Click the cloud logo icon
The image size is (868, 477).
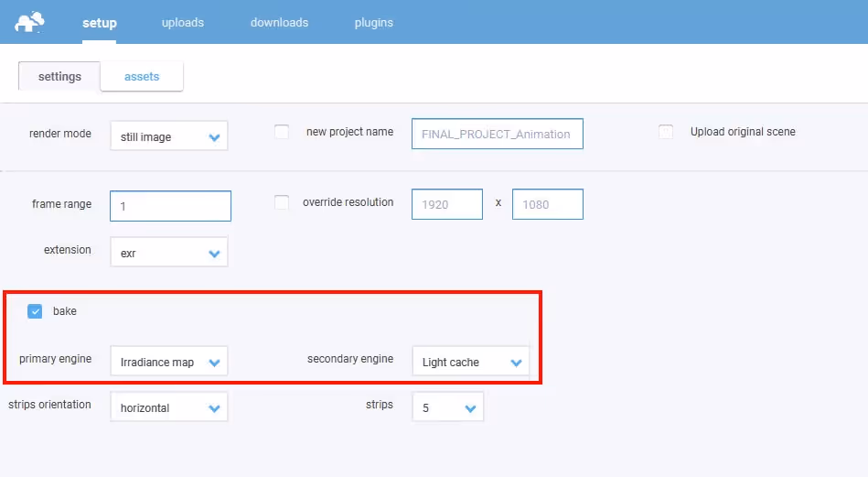tap(29, 22)
